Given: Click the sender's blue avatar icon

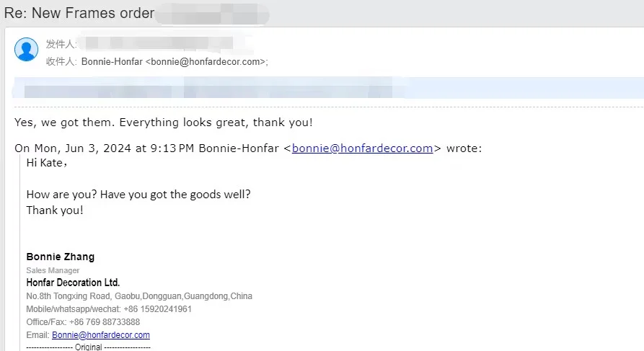Looking at the screenshot, I should coord(27,50).
